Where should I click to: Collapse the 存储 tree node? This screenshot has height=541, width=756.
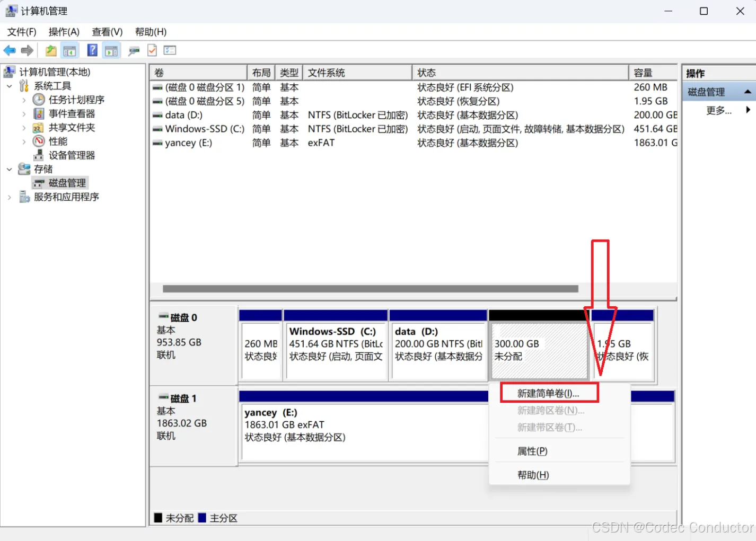click(x=9, y=169)
